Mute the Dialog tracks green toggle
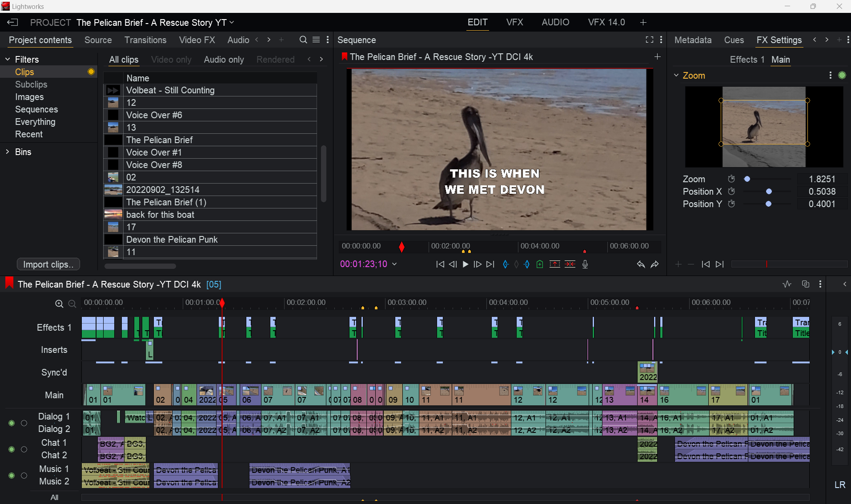851x504 pixels. tap(12, 423)
